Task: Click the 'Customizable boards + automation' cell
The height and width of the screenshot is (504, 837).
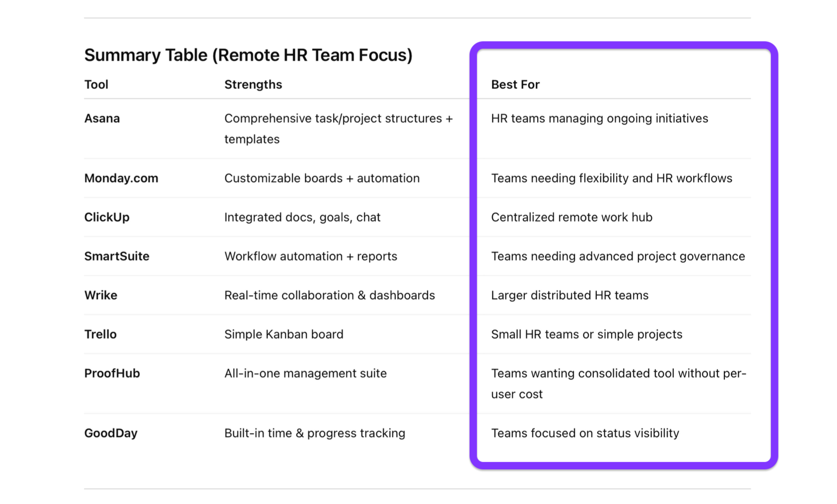Action: tap(322, 178)
